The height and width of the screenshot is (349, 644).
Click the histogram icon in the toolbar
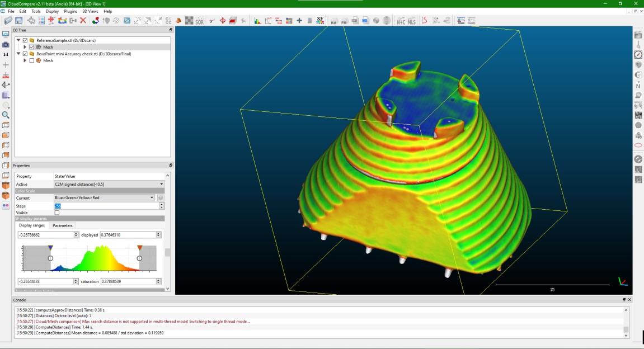(257, 21)
